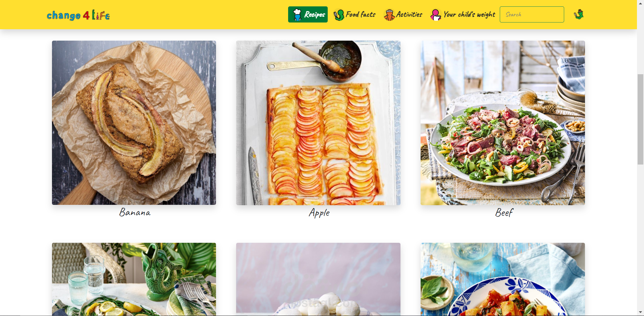Click the Search input field
Viewport: 644px width, 316px height.
(532, 14)
